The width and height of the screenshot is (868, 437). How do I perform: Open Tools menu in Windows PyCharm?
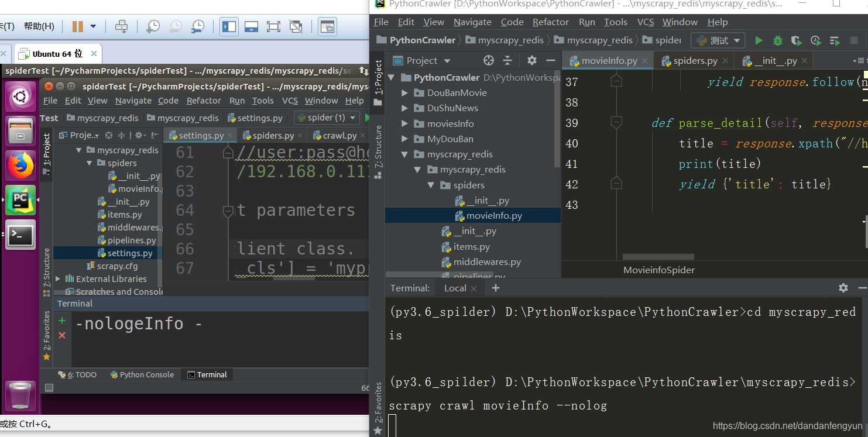[x=616, y=22]
